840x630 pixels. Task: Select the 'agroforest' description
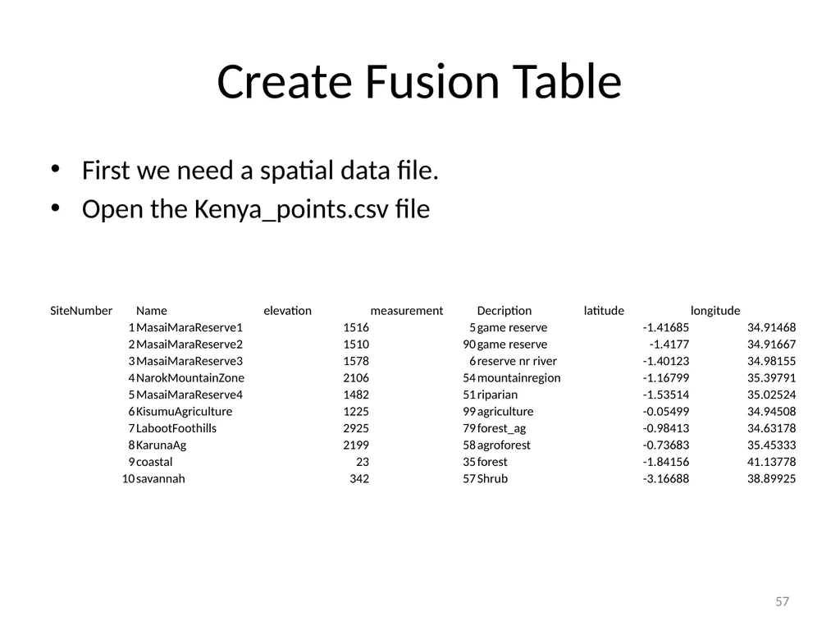504,445
